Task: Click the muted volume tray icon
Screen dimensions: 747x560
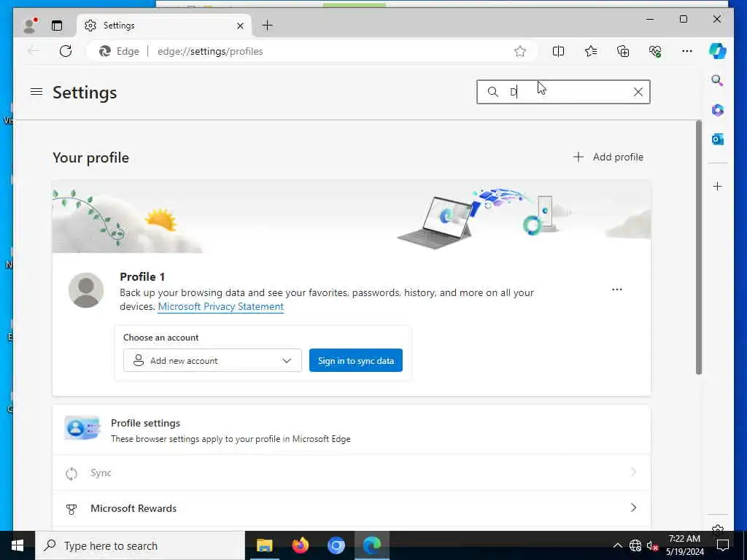Action: click(x=652, y=545)
